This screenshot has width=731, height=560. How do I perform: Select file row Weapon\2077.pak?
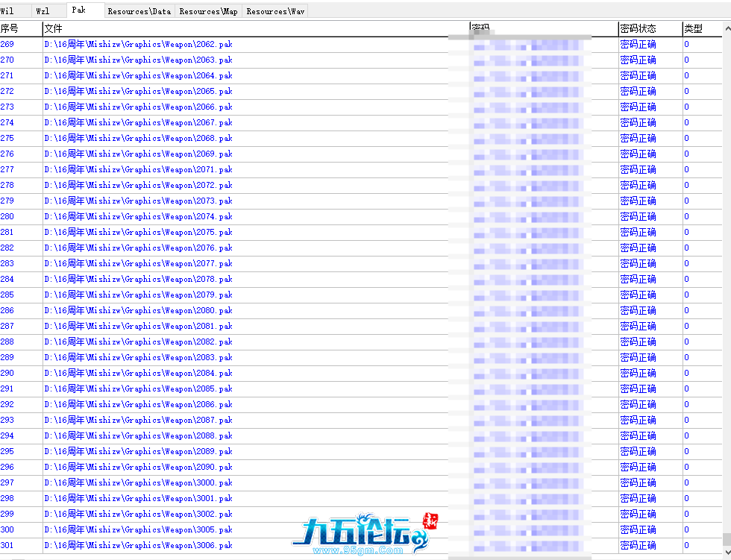click(361, 264)
